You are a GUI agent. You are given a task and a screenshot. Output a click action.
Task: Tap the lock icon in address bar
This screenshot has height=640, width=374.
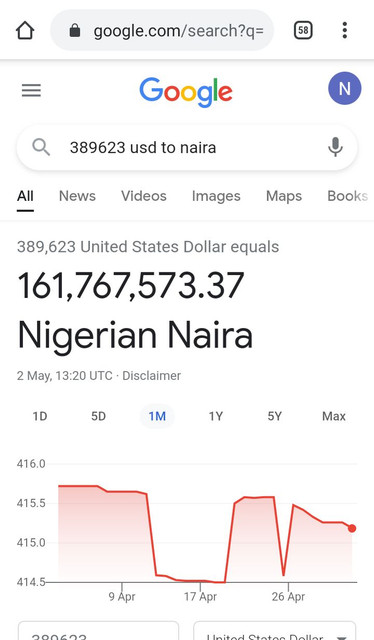[x=75, y=30]
